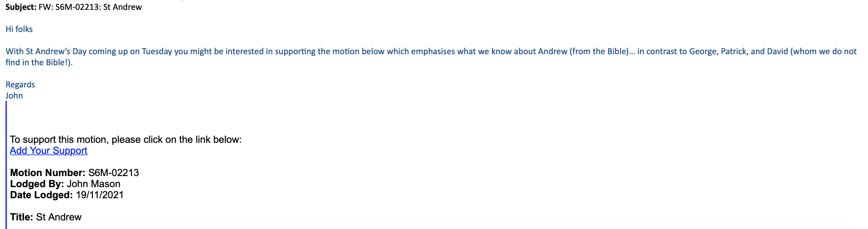Click the motion number S6M-02213 value
868x229 pixels.
coord(114,173)
